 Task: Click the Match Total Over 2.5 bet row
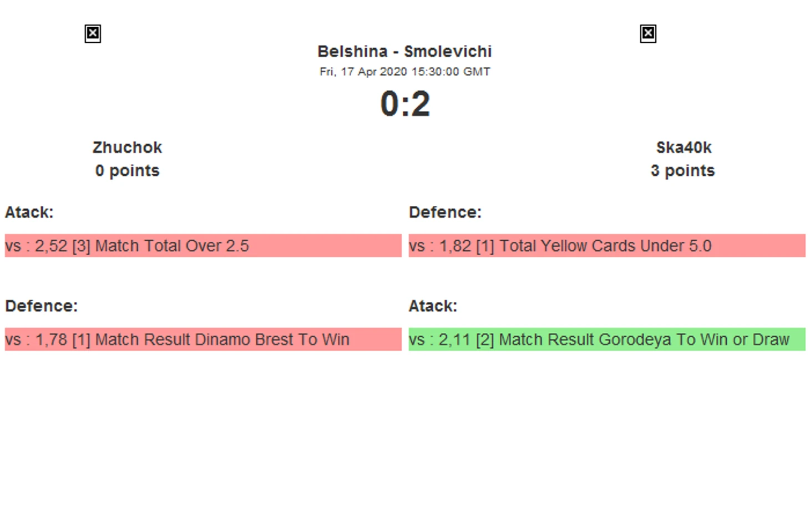coord(203,246)
